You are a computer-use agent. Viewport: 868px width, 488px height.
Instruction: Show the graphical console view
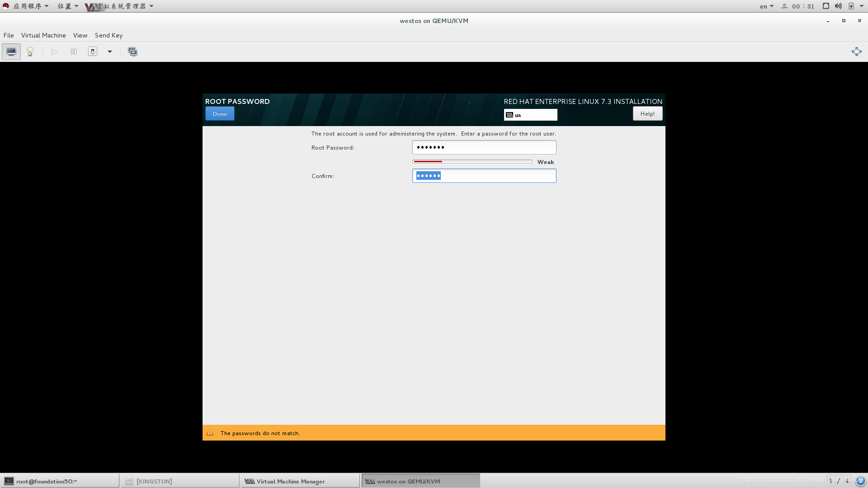(11, 52)
